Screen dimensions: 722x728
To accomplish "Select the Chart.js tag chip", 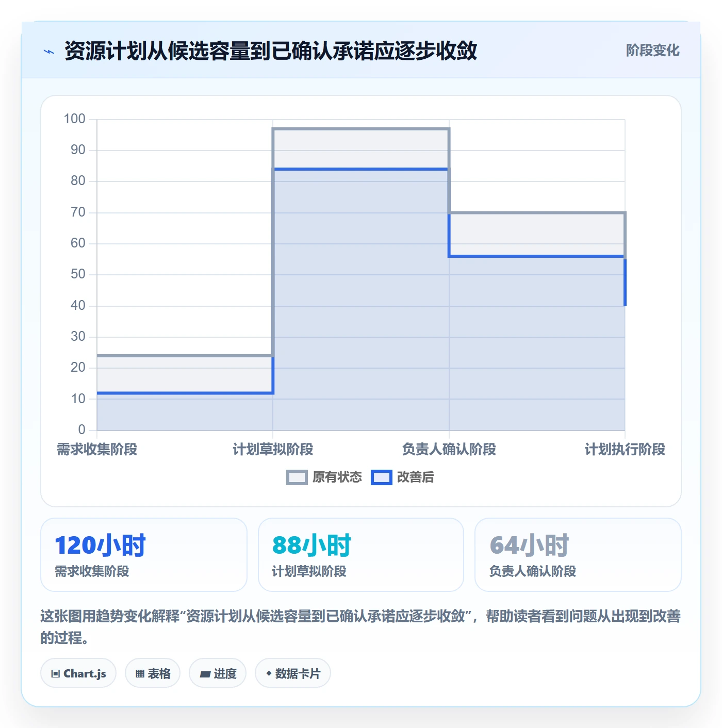I will 78,673.
